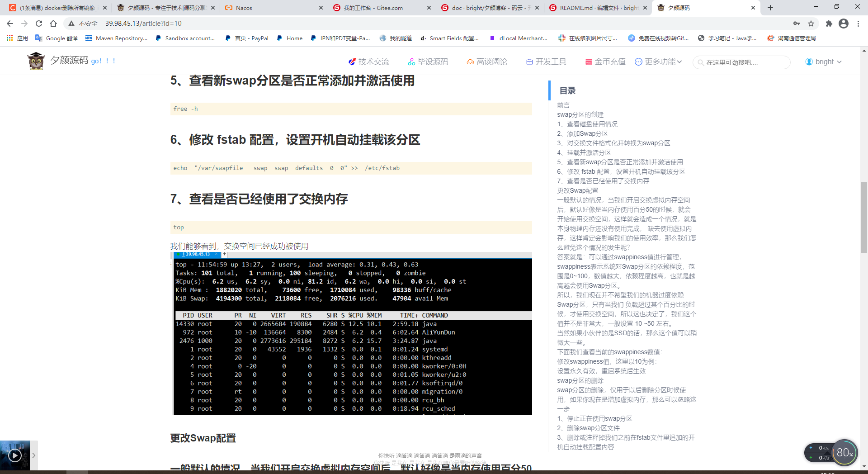Jump to 2、添加Swap分区 section

(x=582, y=133)
